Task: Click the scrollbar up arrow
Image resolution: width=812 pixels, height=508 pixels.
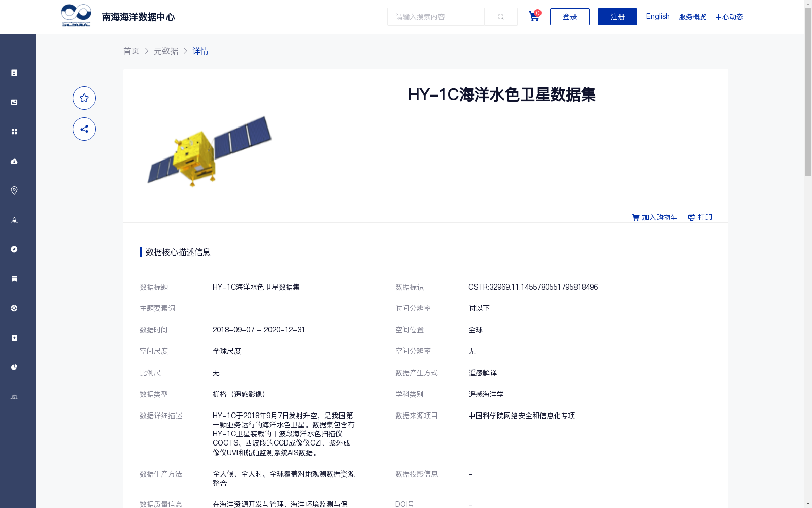Action: click(x=808, y=4)
